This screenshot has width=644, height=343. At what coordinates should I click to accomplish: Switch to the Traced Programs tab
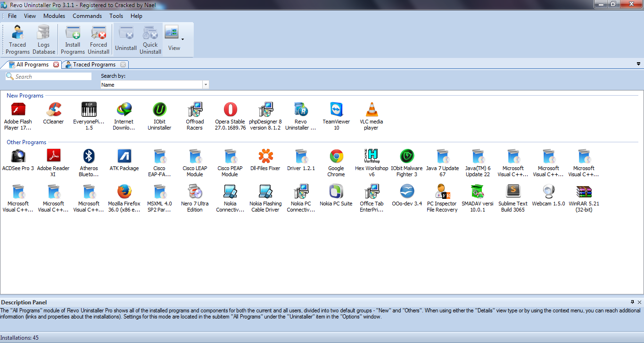tap(94, 65)
